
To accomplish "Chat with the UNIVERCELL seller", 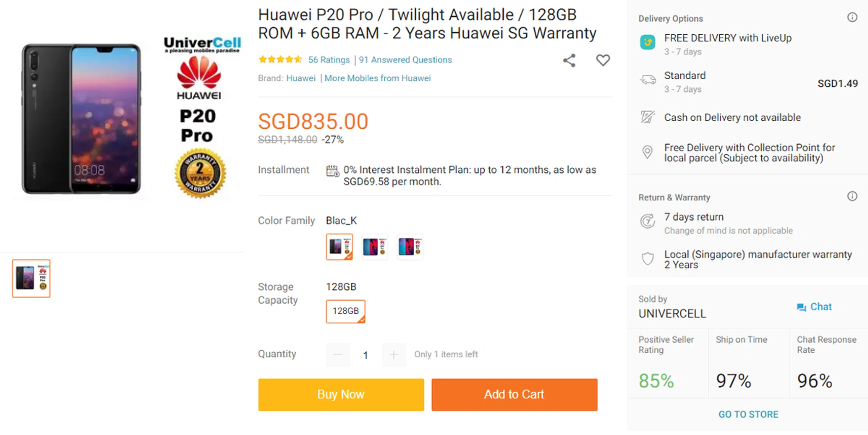I will (x=814, y=307).
